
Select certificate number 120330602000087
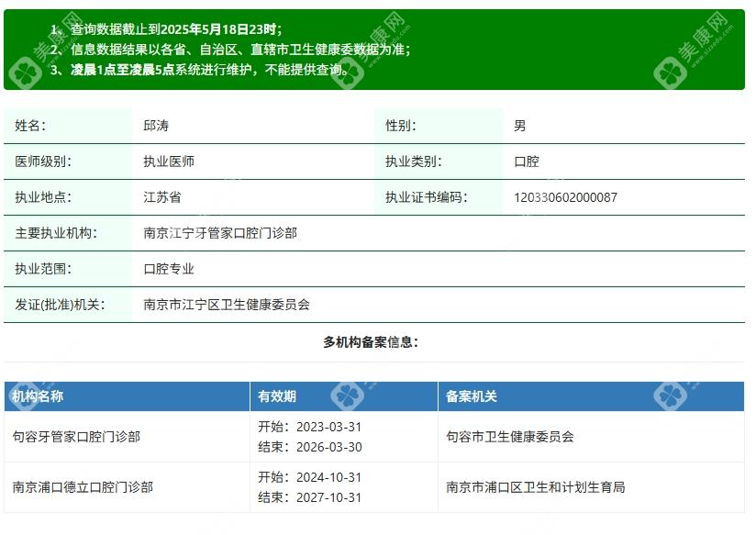(x=565, y=198)
